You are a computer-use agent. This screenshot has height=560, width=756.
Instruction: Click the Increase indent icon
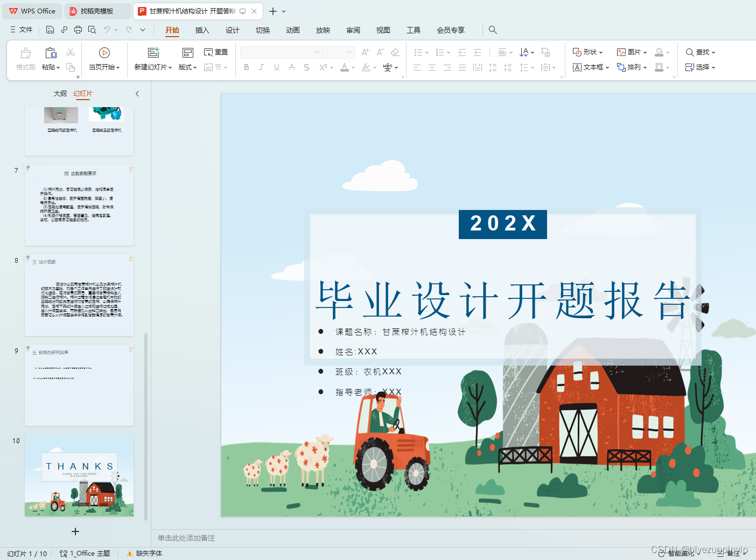pos(477,52)
